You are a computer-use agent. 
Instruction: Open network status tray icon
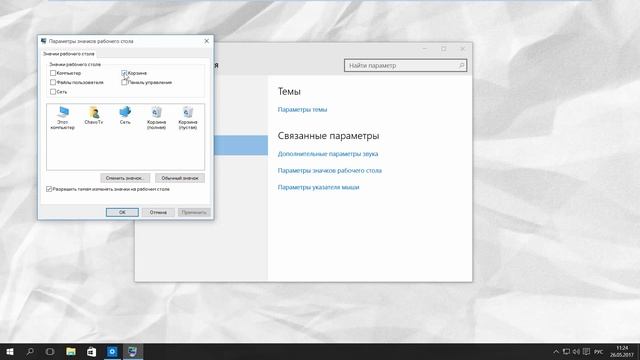(x=566, y=351)
